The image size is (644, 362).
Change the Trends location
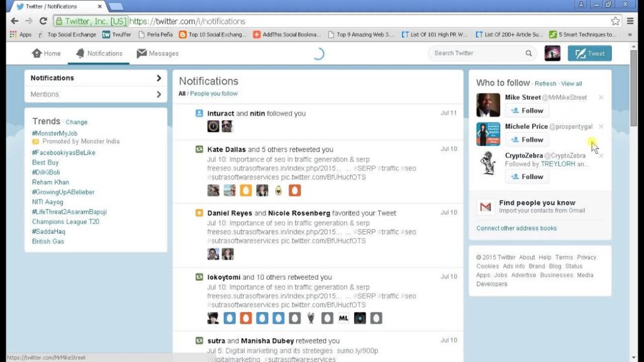point(76,122)
